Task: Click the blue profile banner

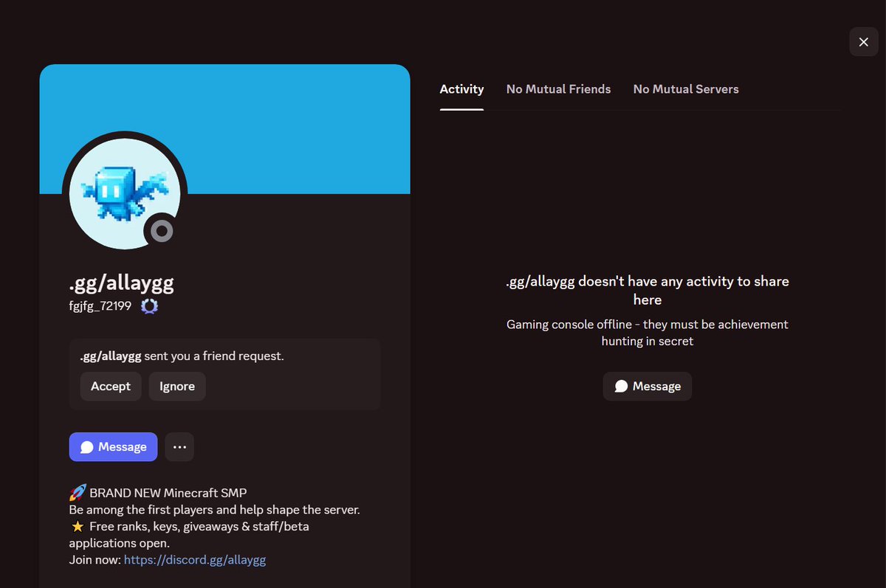Action: point(225,129)
